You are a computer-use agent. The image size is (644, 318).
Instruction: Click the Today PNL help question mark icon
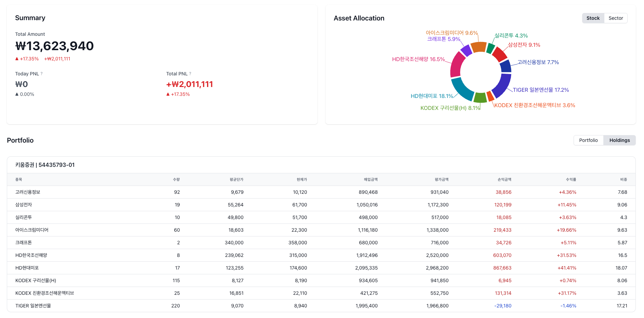tap(42, 74)
